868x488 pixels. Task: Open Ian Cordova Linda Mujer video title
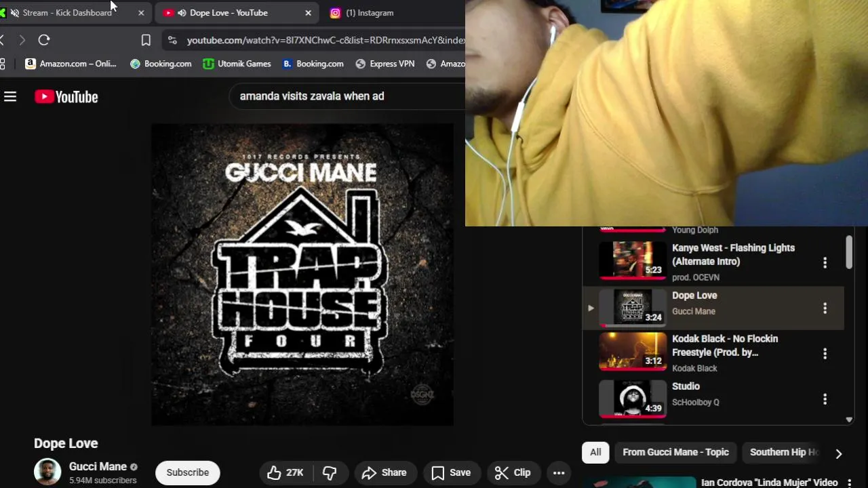tap(770, 483)
